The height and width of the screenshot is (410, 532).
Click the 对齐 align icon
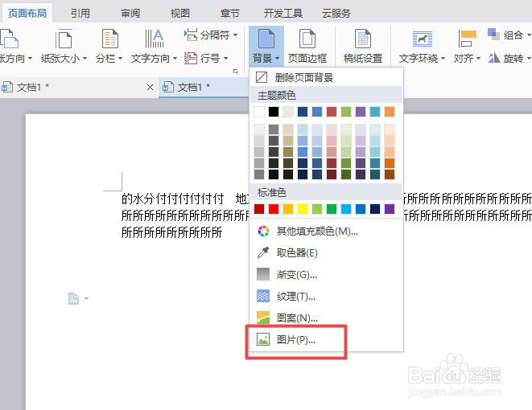[x=467, y=39]
